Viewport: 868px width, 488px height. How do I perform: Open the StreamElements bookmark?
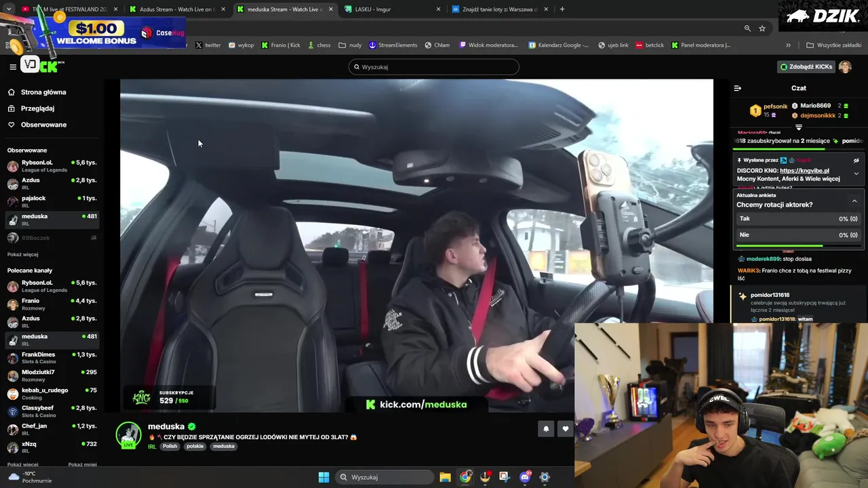pos(393,45)
